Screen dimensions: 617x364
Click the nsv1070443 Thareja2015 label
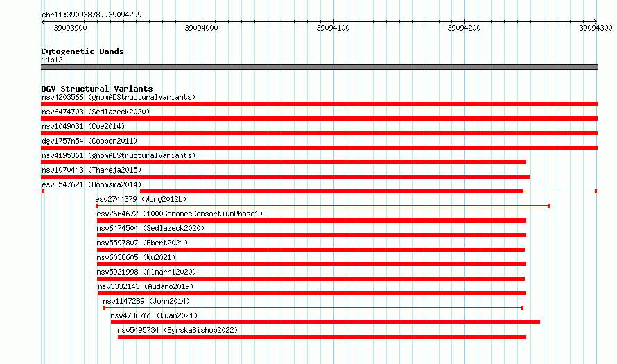tap(92, 170)
